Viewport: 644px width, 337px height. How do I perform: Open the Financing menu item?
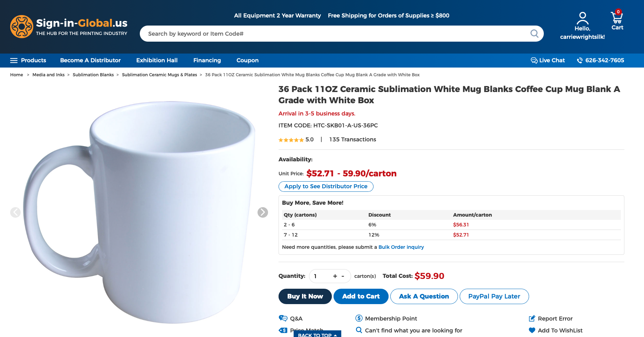(x=207, y=61)
